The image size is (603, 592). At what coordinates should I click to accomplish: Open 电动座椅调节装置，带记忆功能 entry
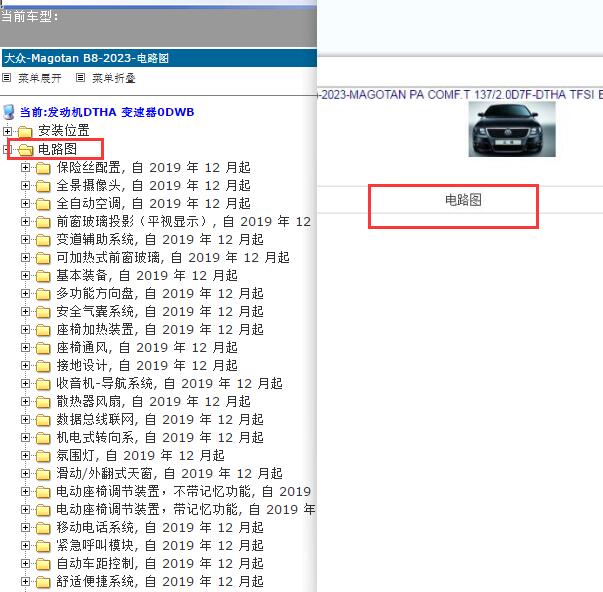(186, 510)
